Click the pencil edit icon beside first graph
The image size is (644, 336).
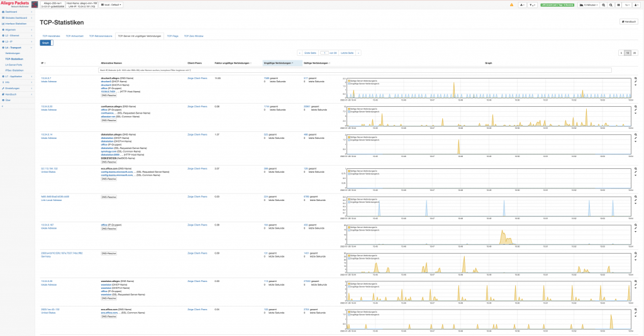pos(635,82)
